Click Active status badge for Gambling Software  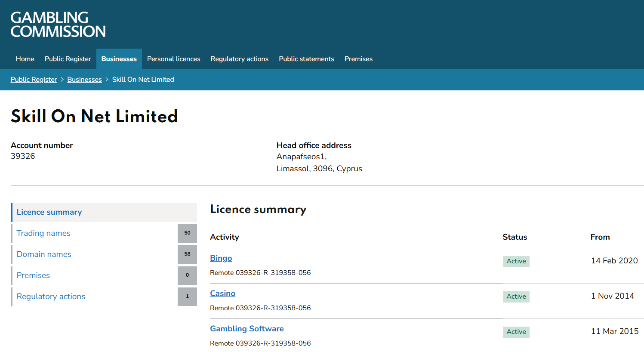coord(516,332)
